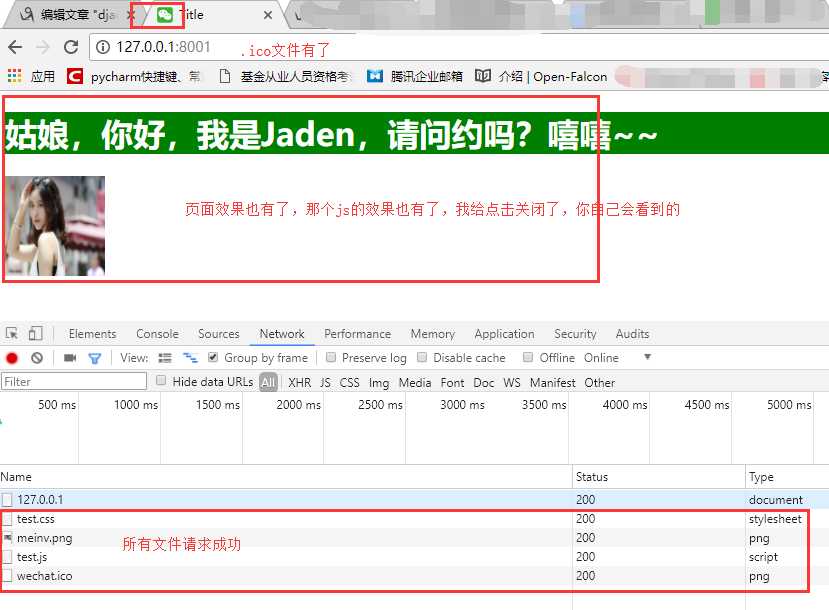Focus the network Filter text field

pos(74,381)
